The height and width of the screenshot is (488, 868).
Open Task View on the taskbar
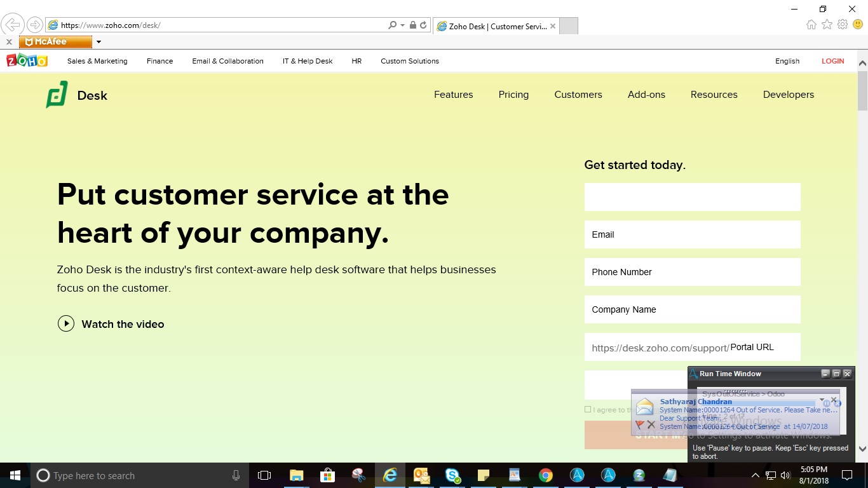(x=264, y=475)
